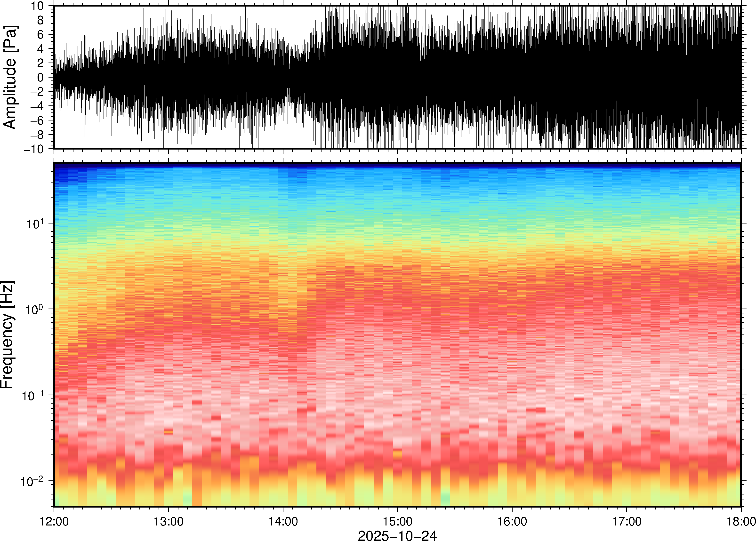756x541 pixels.
Task: Click the Frequency [Hz] axis title
Action: coord(7,335)
